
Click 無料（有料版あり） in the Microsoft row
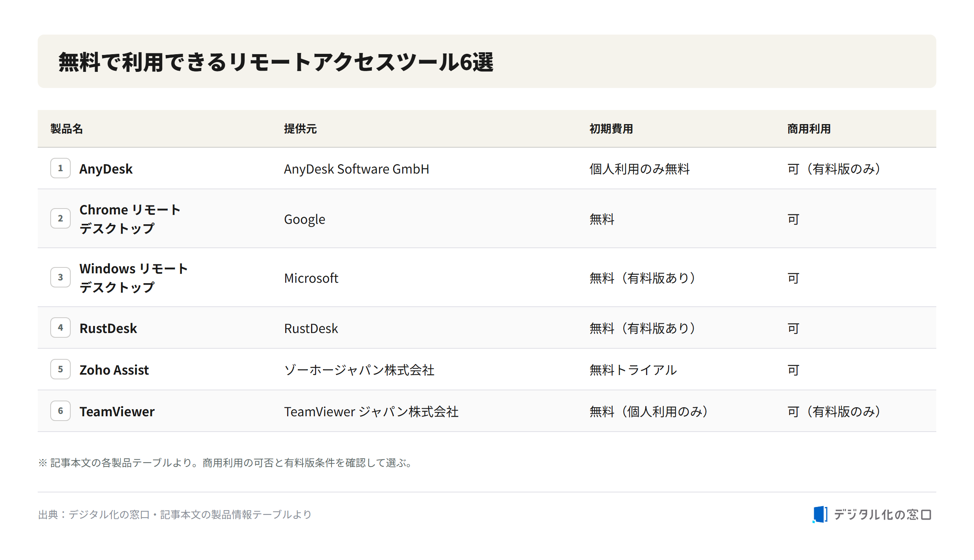click(x=643, y=278)
